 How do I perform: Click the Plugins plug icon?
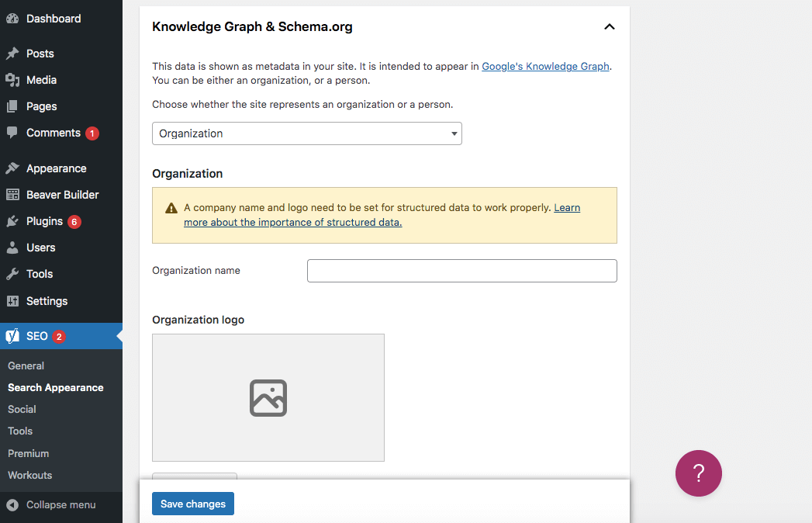[12, 221]
